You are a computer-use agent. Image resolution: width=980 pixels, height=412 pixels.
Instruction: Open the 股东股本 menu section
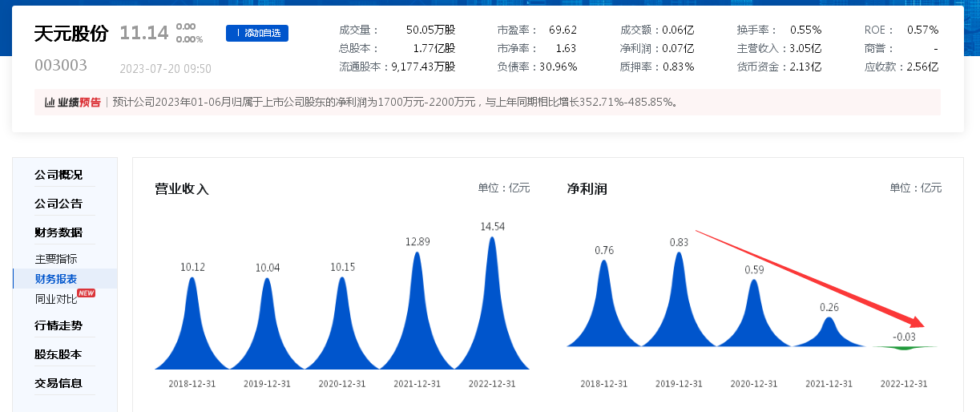tap(58, 354)
